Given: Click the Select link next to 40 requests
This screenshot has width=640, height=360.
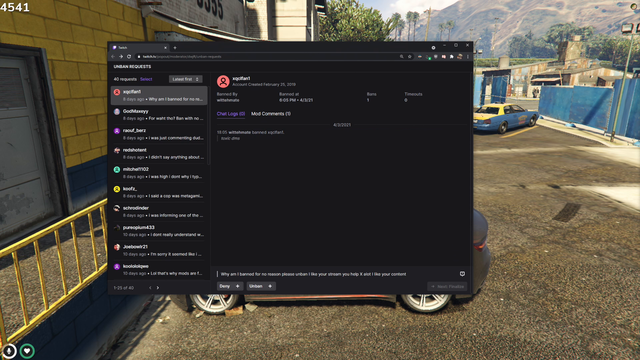Looking at the screenshot, I should [146, 79].
